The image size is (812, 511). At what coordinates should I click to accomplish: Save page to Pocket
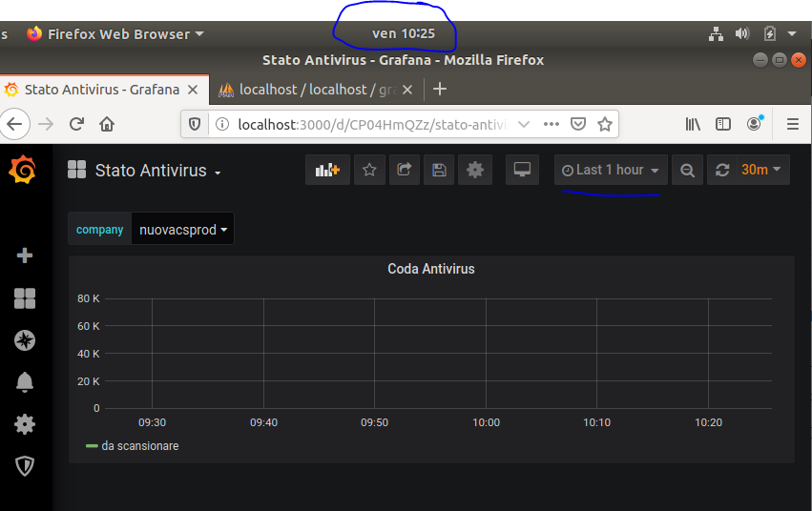tap(578, 124)
